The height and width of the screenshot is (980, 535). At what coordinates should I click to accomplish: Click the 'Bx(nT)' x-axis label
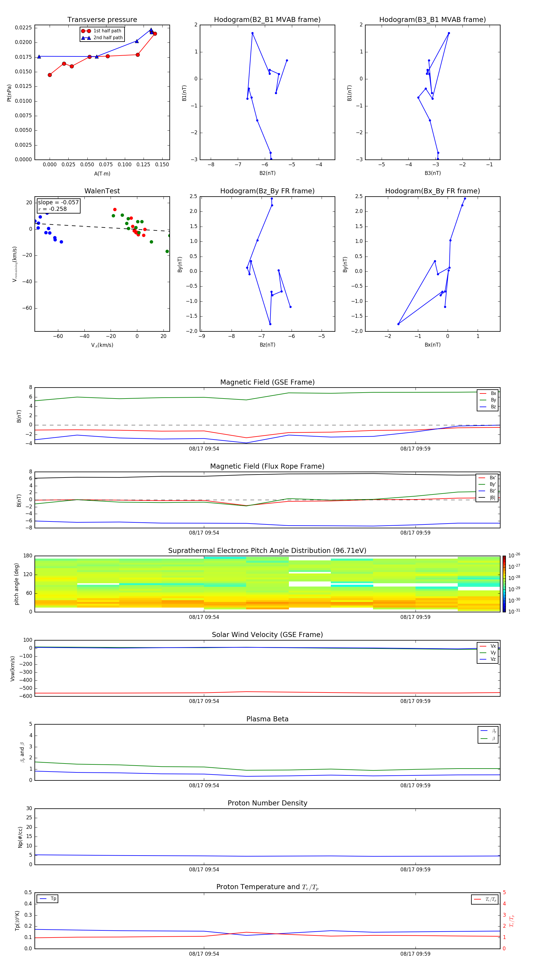(x=432, y=345)
